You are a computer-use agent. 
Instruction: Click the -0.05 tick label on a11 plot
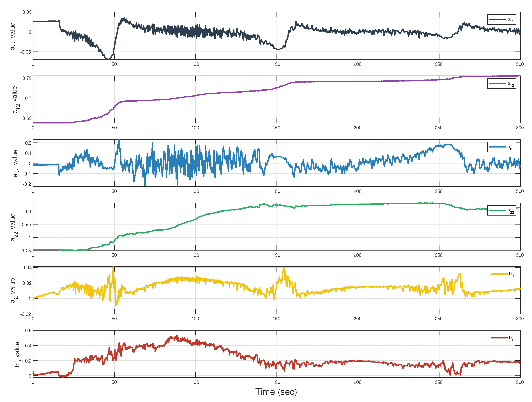[x=26, y=52]
